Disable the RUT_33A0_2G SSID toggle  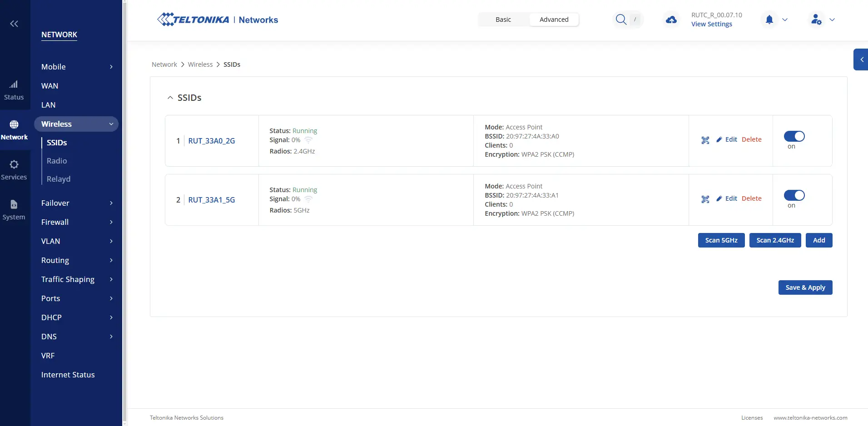[x=794, y=136]
